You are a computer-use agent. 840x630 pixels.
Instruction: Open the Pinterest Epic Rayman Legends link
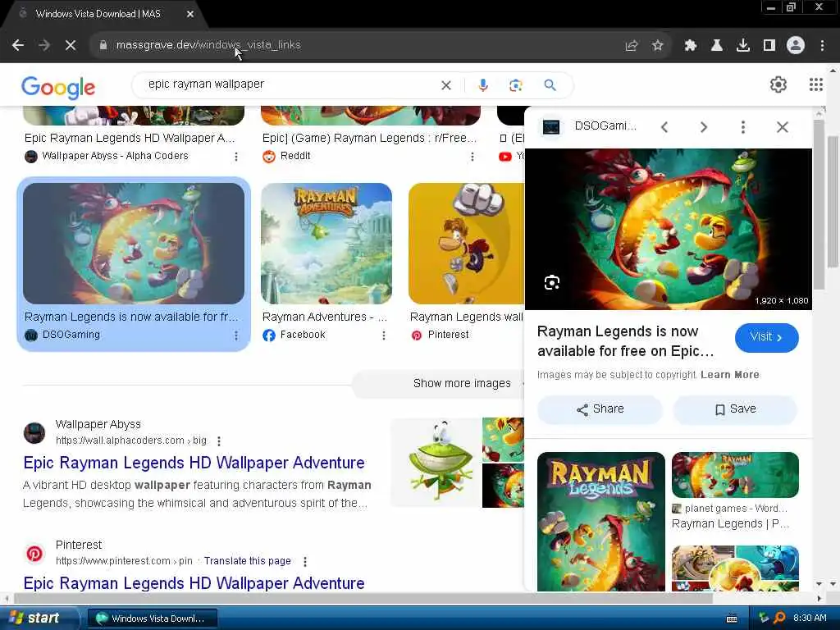point(194,583)
